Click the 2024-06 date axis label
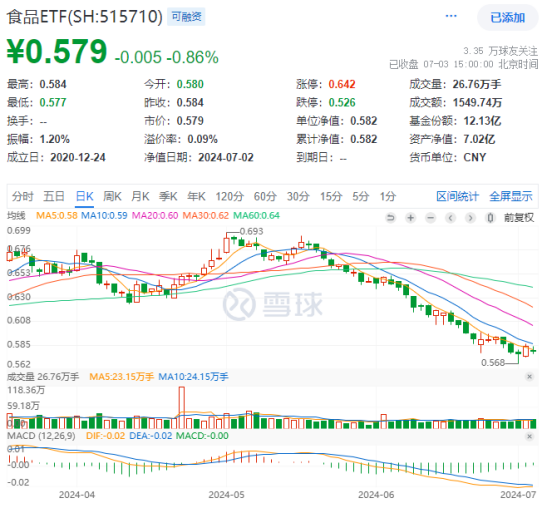This screenshot has height=508, width=542. (376, 495)
